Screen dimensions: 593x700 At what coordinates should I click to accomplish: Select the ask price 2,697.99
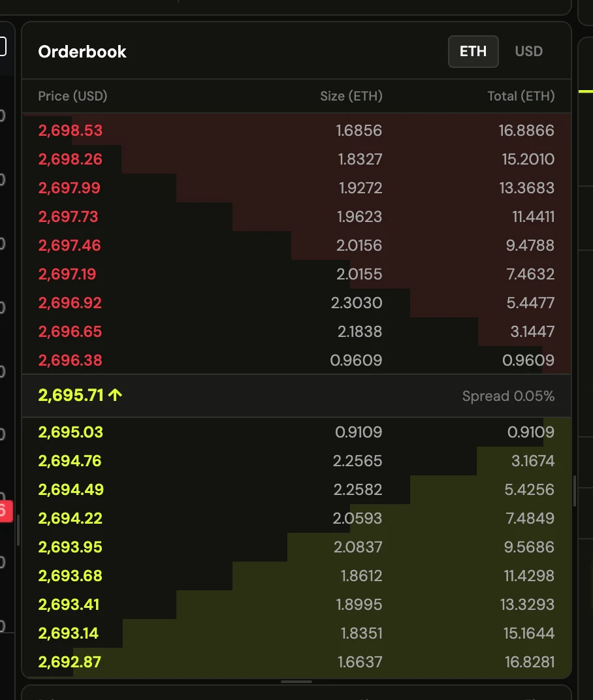[x=69, y=188]
